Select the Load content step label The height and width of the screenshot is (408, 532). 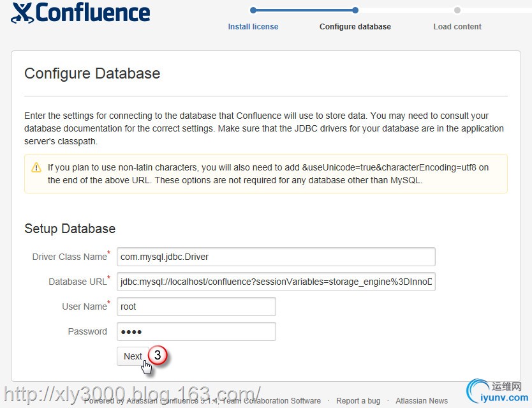tap(457, 27)
